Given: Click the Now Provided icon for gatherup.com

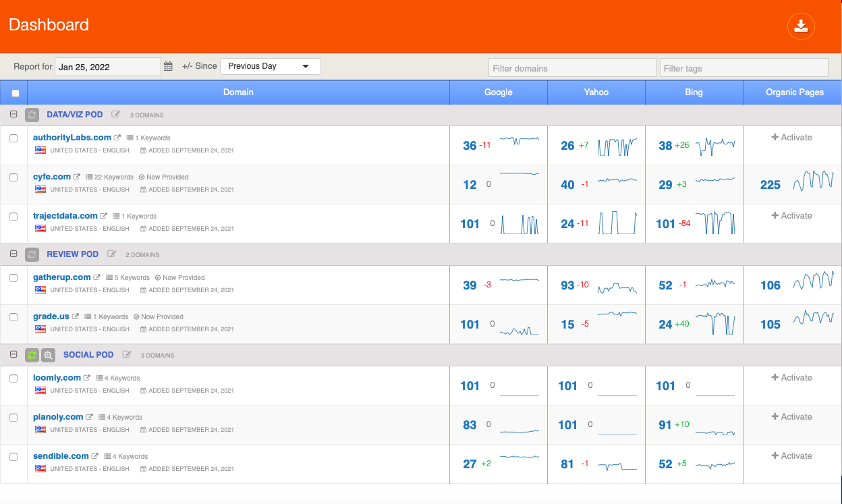Looking at the screenshot, I should pyautogui.click(x=158, y=278).
